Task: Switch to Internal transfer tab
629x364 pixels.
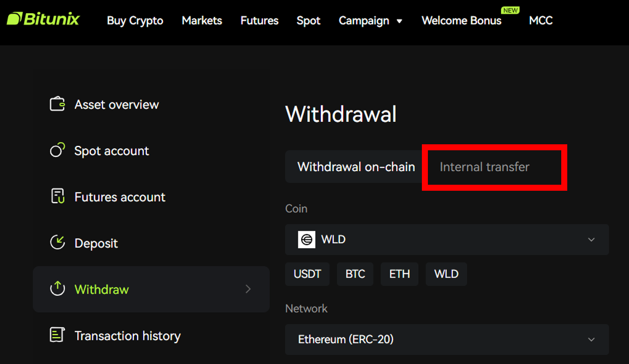Action: [x=485, y=167]
